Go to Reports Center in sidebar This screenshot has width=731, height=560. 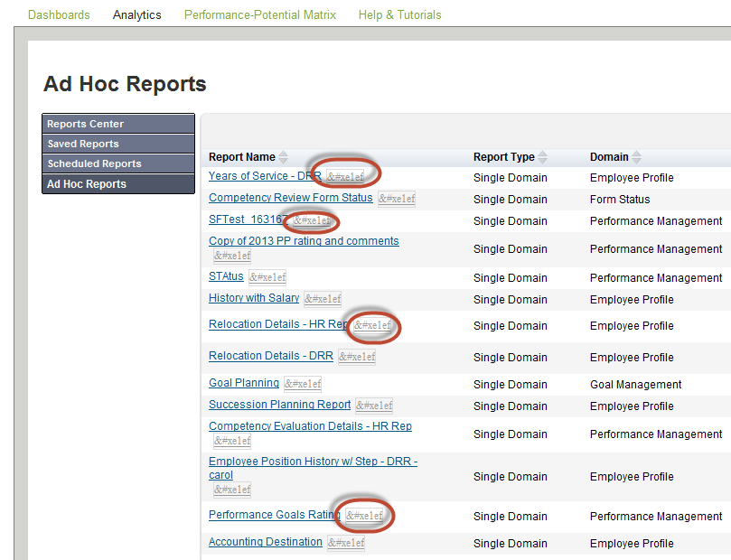(x=118, y=124)
